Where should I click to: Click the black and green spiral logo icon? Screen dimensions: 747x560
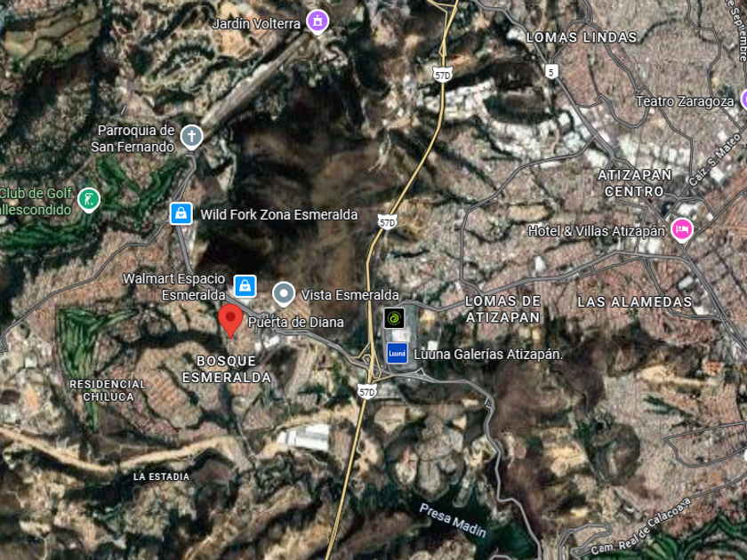(x=395, y=318)
